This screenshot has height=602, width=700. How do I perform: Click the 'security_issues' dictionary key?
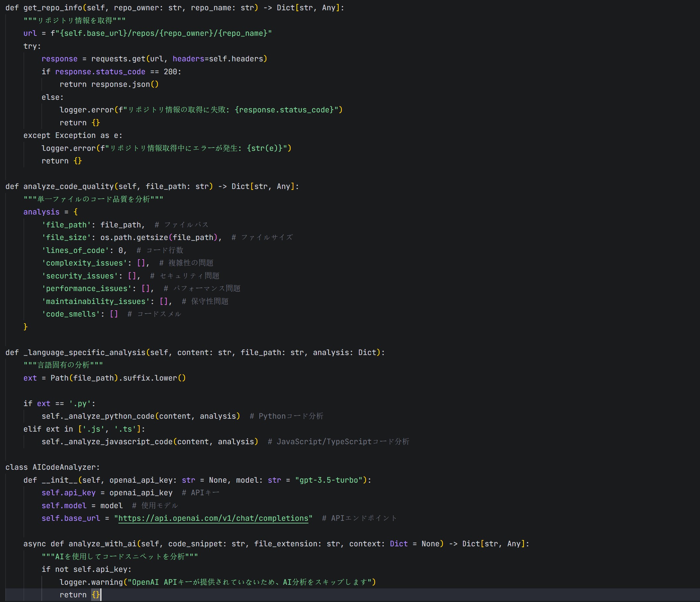[x=80, y=276]
